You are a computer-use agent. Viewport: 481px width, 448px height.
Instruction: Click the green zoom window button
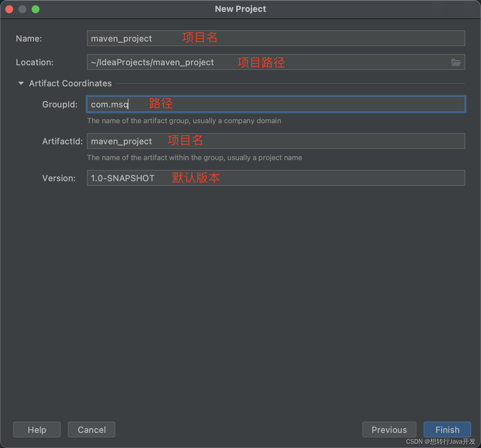pyautogui.click(x=36, y=9)
